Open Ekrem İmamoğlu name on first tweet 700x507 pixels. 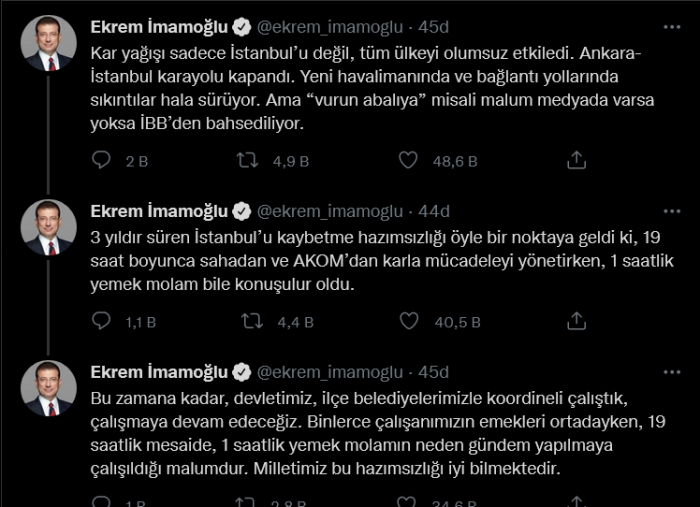tap(158, 25)
